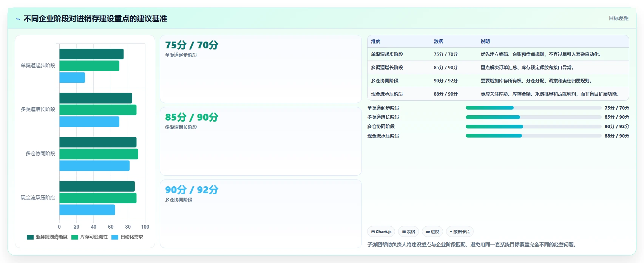Click the description starting 重点解决订单汇总
Screen dimensions: 644x263
pos(528,68)
